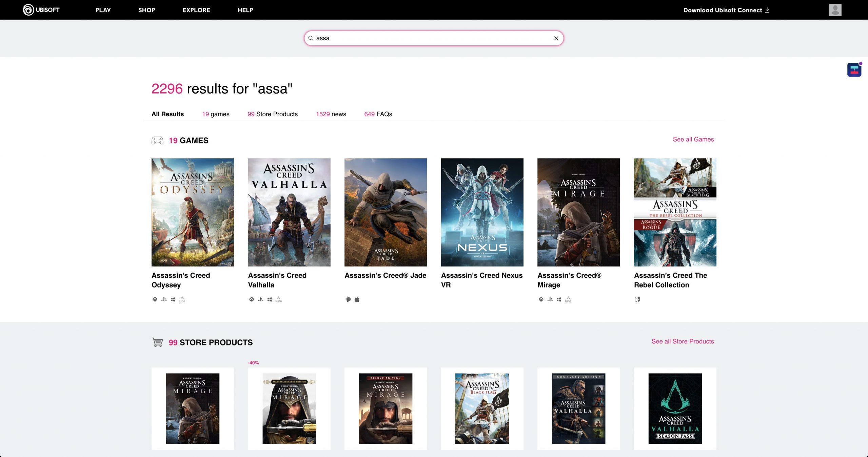Select the All Results tab
868x457 pixels.
point(167,114)
